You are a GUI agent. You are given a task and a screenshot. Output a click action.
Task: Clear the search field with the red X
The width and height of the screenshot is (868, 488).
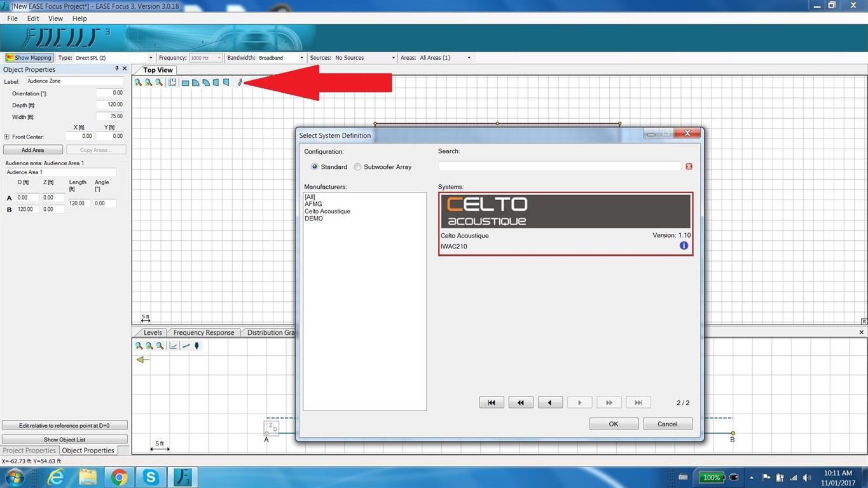click(689, 166)
